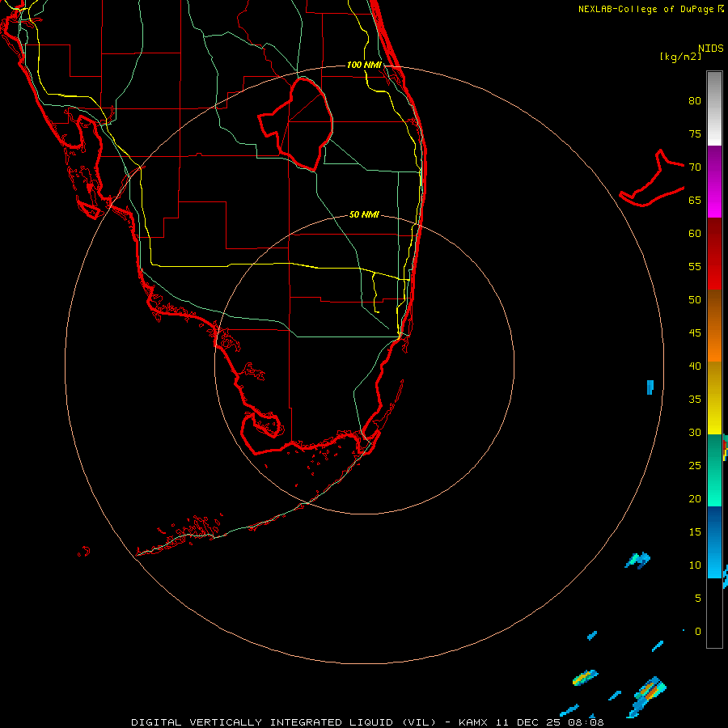Select the 75 value on the scale
This screenshot has width=728, height=728.
coord(695,133)
